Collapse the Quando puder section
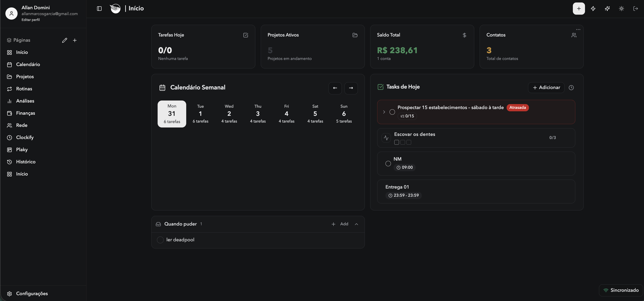 (x=356, y=224)
